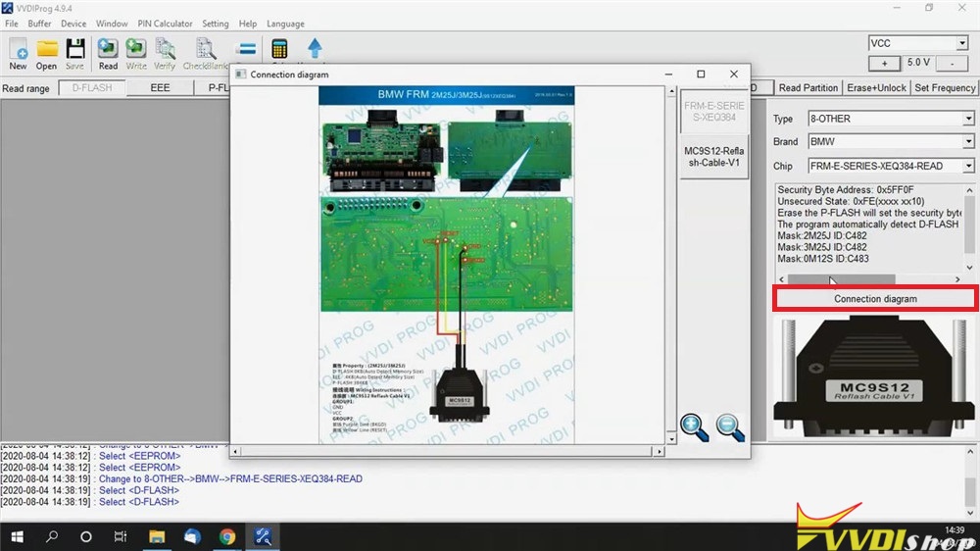This screenshot has height=551, width=980.
Task: Open Google Chrome from taskbar
Action: coord(227,536)
